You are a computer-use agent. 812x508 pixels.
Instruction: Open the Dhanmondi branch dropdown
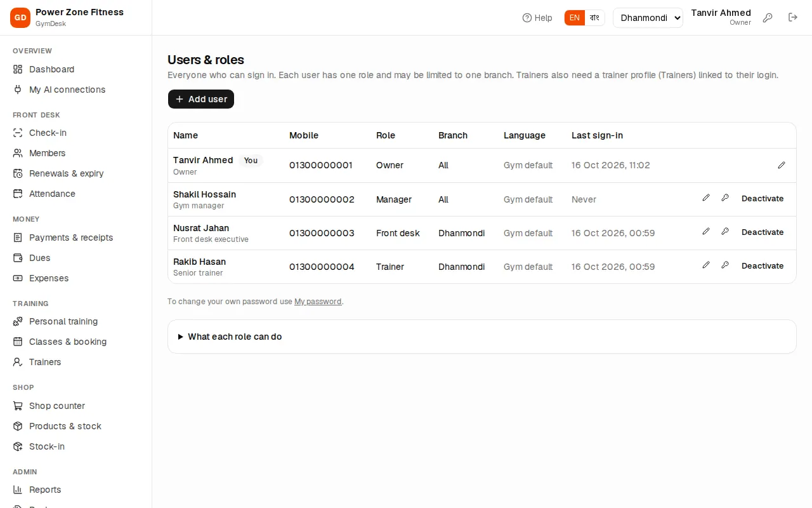(648, 18)
